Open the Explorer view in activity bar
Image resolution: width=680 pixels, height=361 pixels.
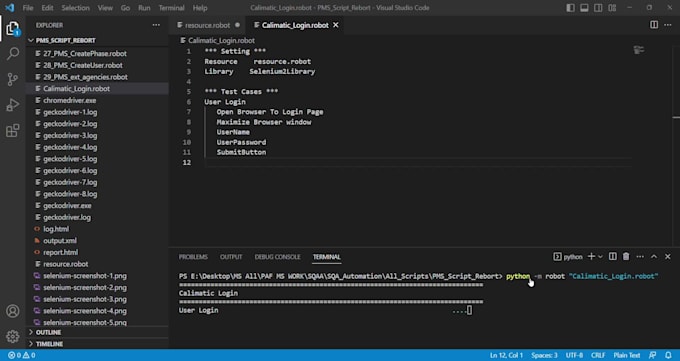(x=13, y=29)
